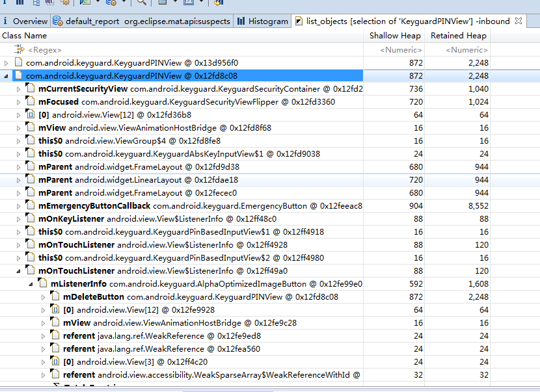The width and height of the screenshot is (540, 392).
Task: Collapse mOnTouchListener ListenerInfo @ 0x12ff49a0 node
Action: [18, 271]
